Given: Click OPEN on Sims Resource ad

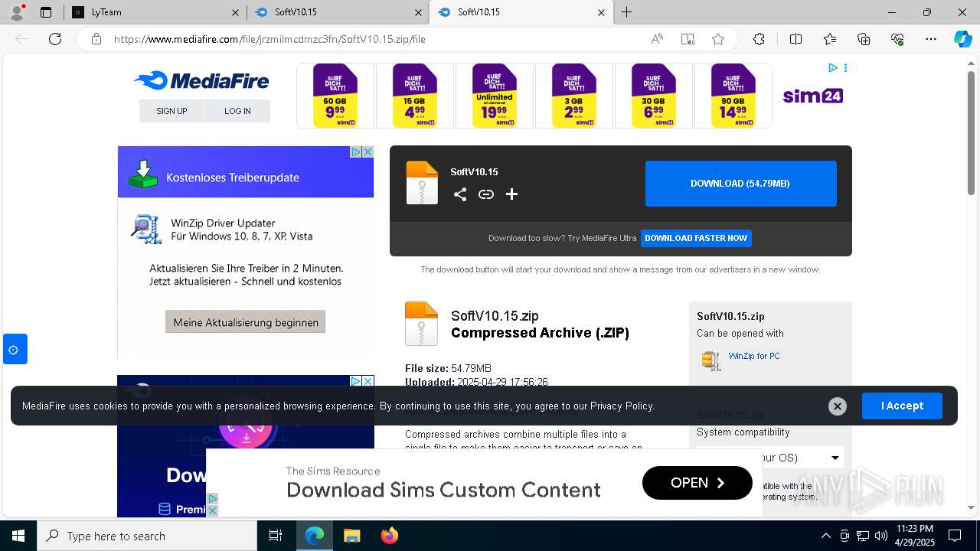Looking at the screenshot, I should 697,483.
